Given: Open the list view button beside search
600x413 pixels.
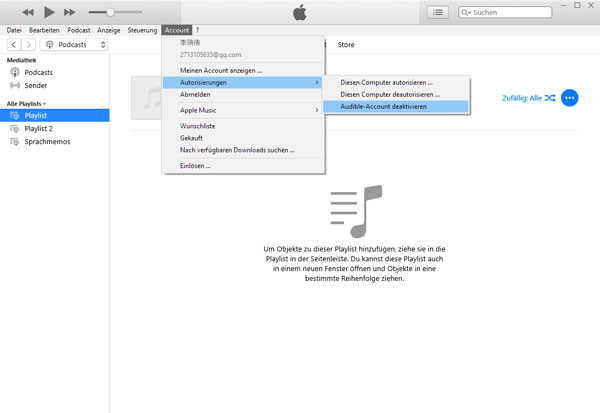Looking at the screenshot, I should [438, 13].
